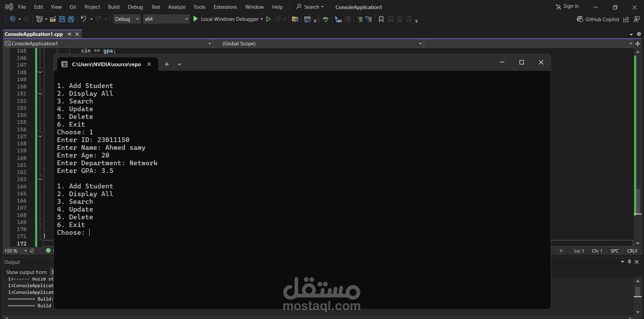
Task: Click the toolbar overflow options arrow
Action: 416,20
